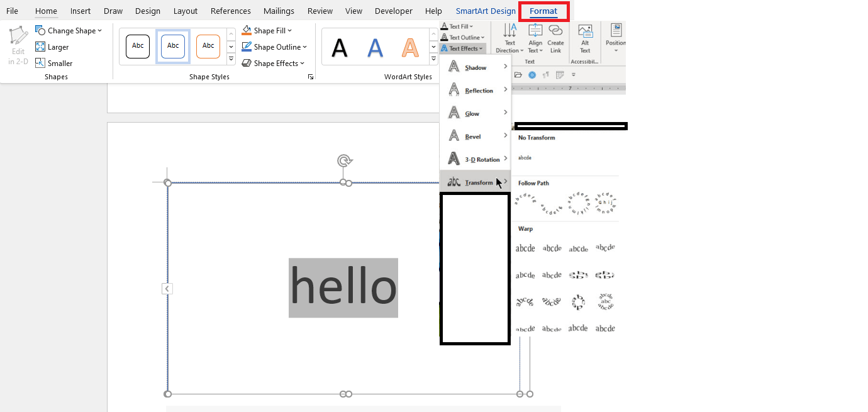Switch to the Draw tab

click(x=113, y=11)
